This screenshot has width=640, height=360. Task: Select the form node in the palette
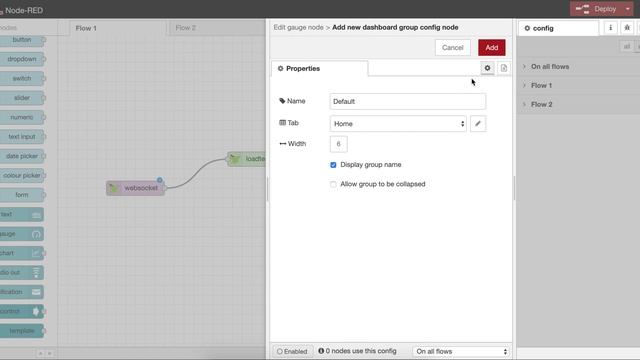[22, 195]
